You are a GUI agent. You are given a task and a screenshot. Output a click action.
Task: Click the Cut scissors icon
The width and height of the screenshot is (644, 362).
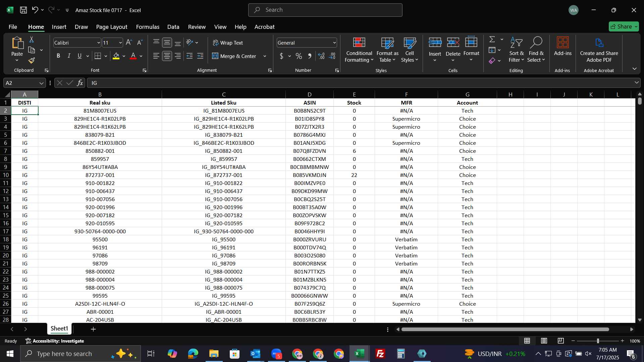[32, 40]
